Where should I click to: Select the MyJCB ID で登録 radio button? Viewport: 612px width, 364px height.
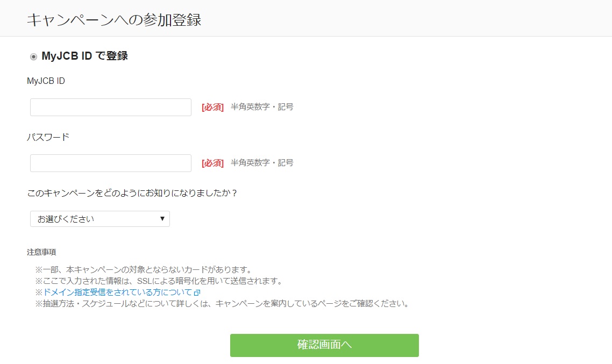[33, 57]
